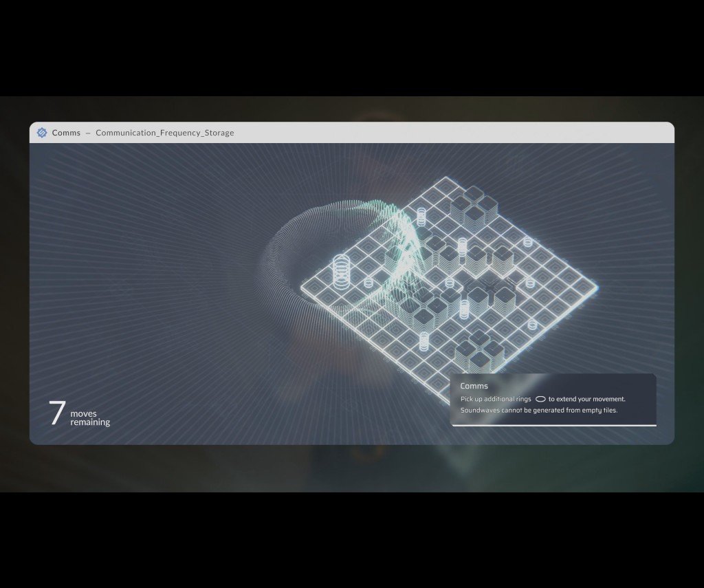Pick up the ring stack nearest the grid's top corner

point(421,217)
